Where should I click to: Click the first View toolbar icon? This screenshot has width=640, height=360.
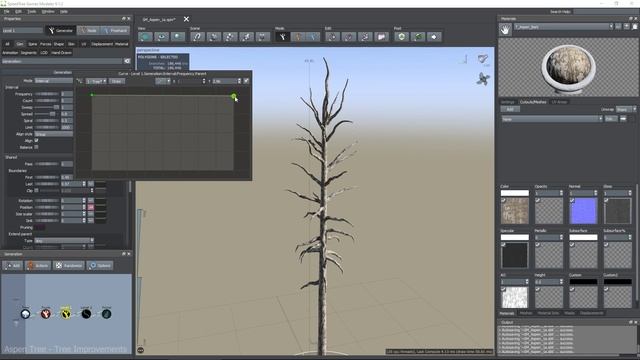(145, 37)
